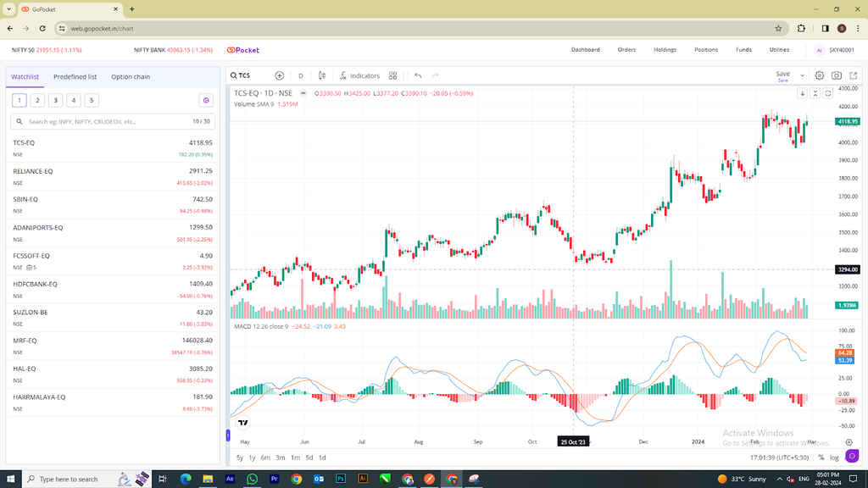The width and height of the screenshot is (868, 488).
Task: Click the purple icon beside log
Action: pos(852,457)
